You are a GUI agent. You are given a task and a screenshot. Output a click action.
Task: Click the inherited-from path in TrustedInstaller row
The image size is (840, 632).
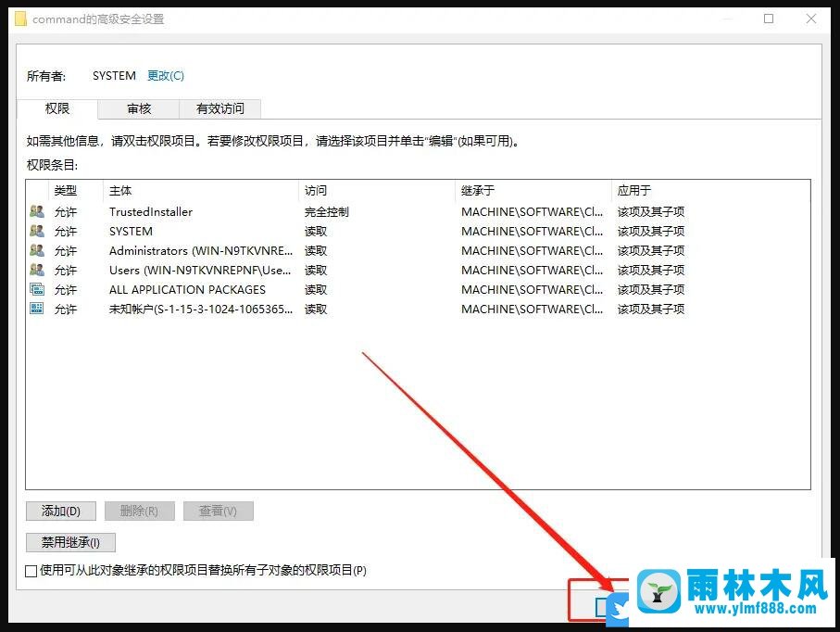tap(532, 211)
